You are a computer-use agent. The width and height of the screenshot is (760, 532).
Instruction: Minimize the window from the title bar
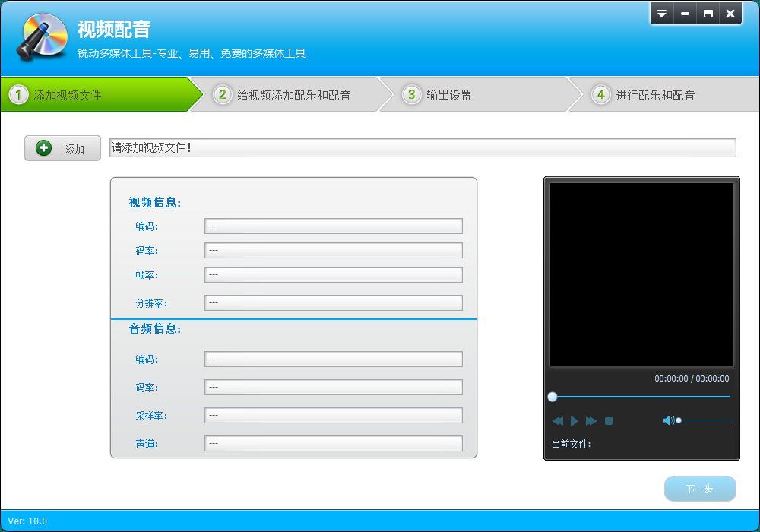click(685, 14)
